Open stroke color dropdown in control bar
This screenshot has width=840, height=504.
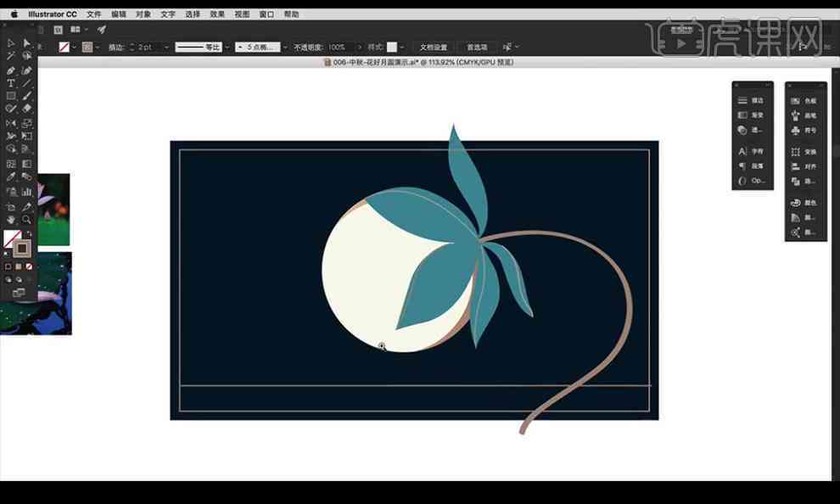point(98,48)
